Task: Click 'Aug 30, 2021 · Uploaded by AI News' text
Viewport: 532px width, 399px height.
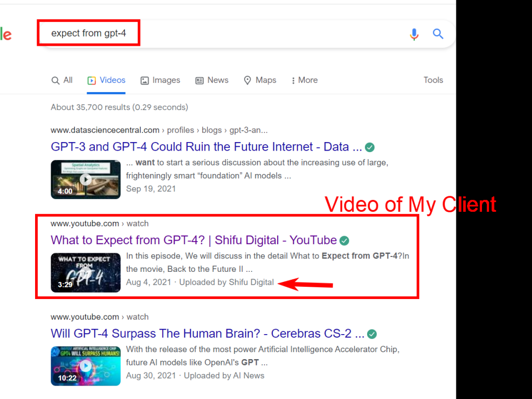Action: [195, 376]
